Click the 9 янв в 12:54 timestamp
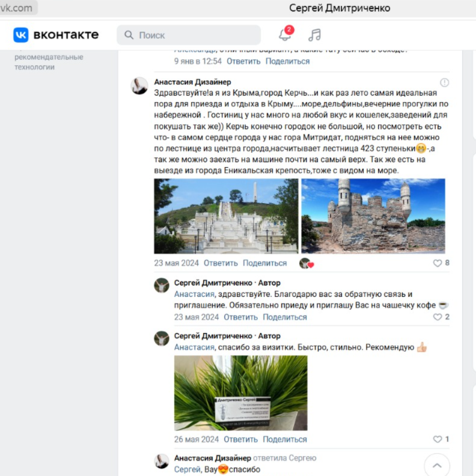The image size is (476, 476). [x=198, y=61]
